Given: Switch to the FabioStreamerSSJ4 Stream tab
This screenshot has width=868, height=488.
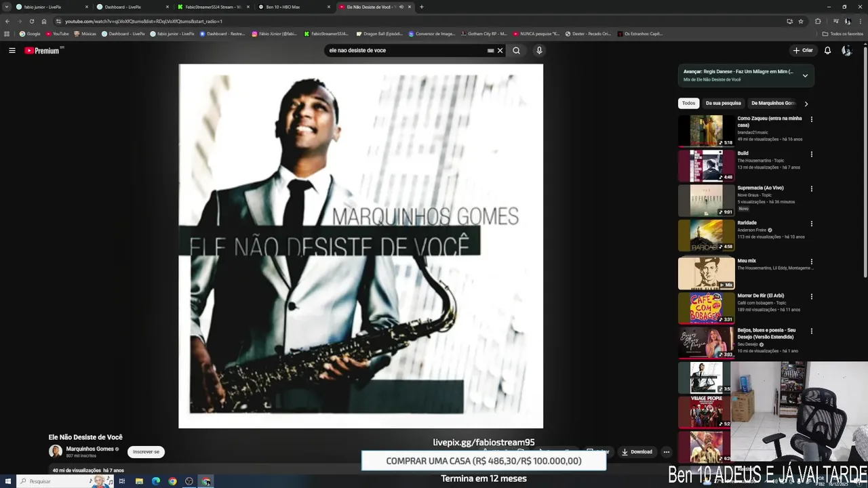Looking at the screenshot, I should pos(214,7).
